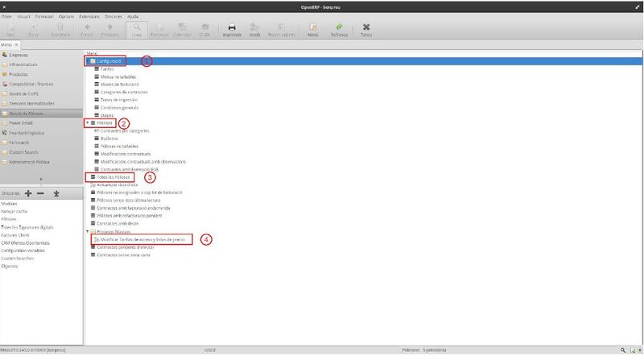The width and height of the screenshot is (644, 356).
Task: Open Totes les Pòlisses tree item
Action: point(112,176)
